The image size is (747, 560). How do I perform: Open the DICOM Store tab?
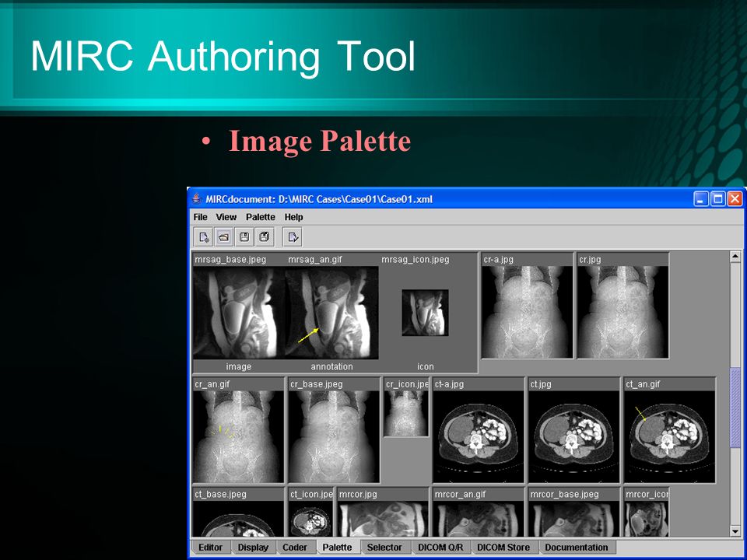[503, 547]
